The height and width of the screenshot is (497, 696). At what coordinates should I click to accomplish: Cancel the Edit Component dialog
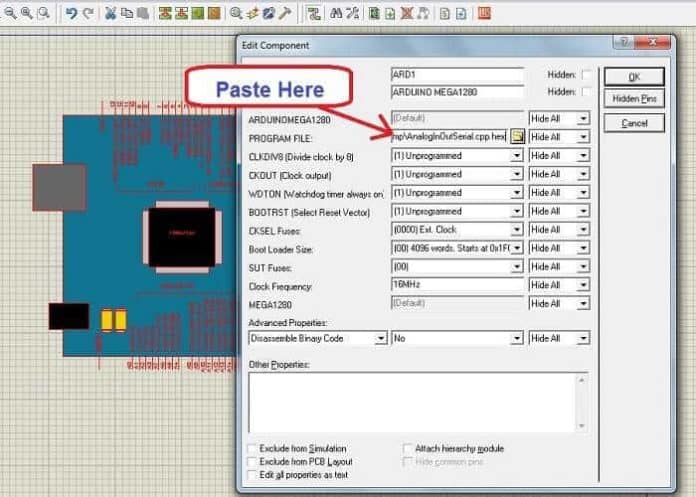(x=634, y=123)
